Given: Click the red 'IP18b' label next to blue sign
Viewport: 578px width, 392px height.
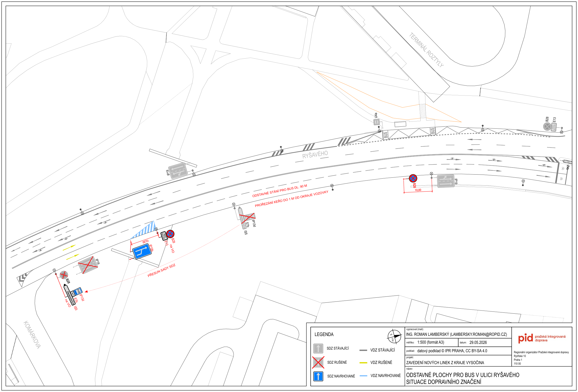Looking at the screenshot, I should point(151,248).
